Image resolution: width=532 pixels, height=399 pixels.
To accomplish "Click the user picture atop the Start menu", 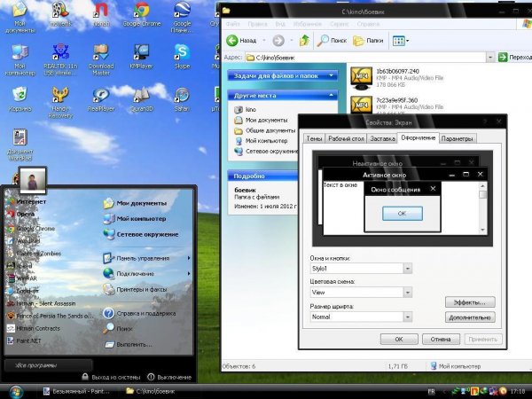I will pyautogui.click(x=33, y=179).
